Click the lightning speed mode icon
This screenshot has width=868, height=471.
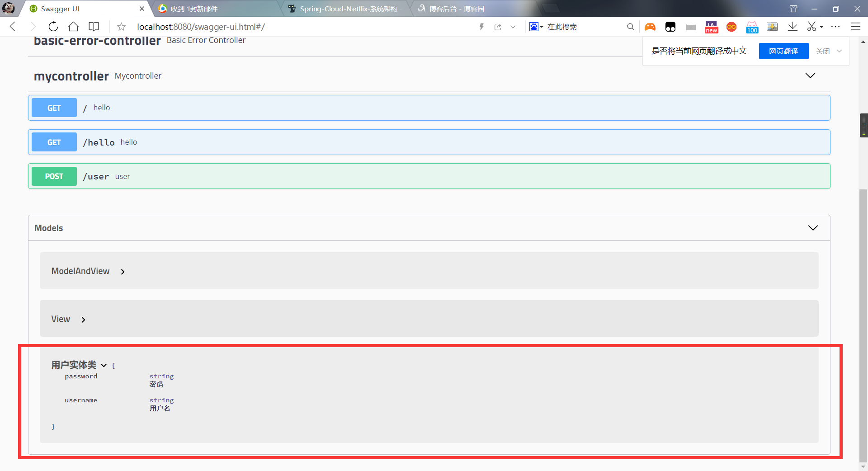point(482,27)
